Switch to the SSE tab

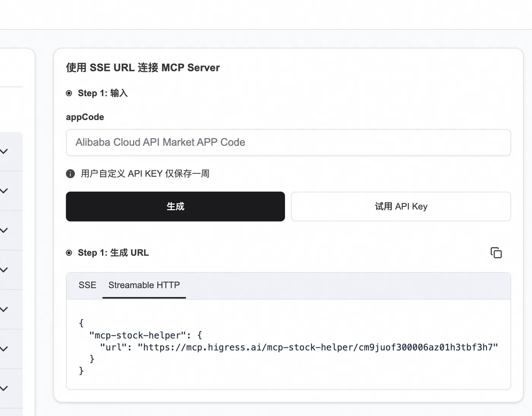point(87,285)
